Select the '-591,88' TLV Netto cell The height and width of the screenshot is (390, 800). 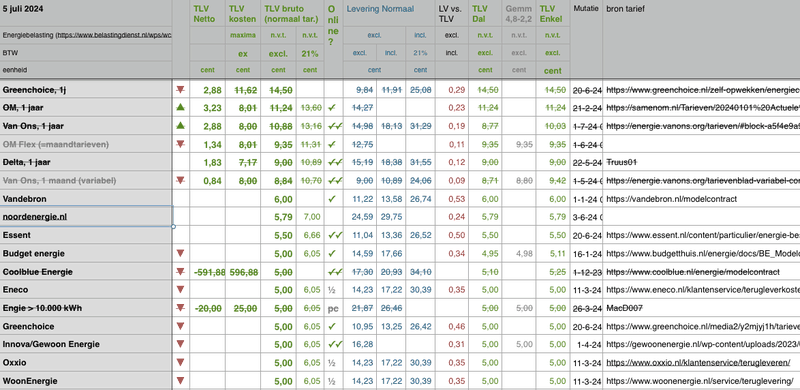point(208,272)
